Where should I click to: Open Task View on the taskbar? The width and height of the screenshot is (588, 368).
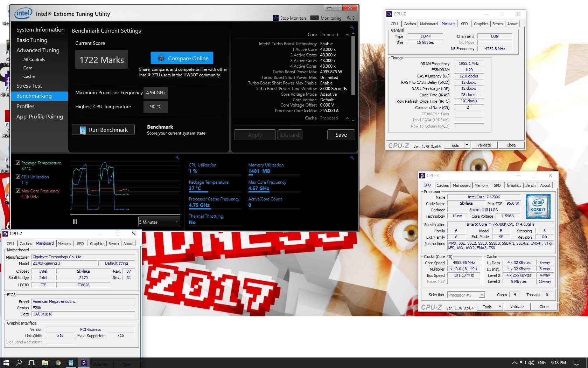(32, 363)
